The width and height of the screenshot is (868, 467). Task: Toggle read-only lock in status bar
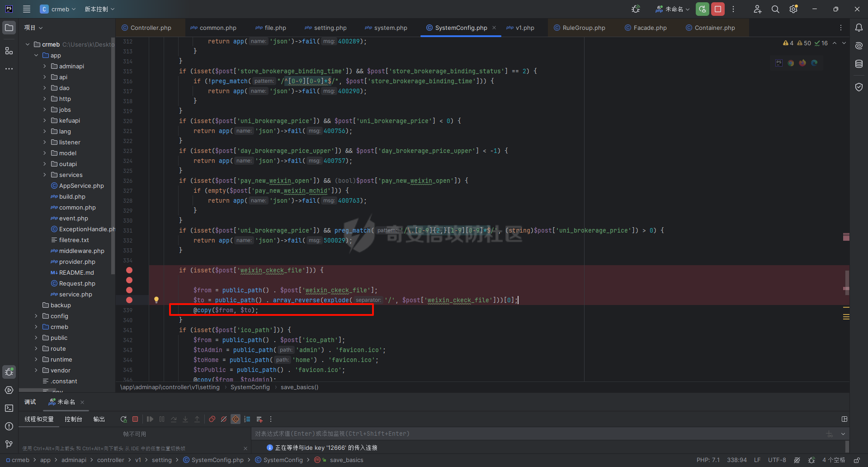pos(857,460)
